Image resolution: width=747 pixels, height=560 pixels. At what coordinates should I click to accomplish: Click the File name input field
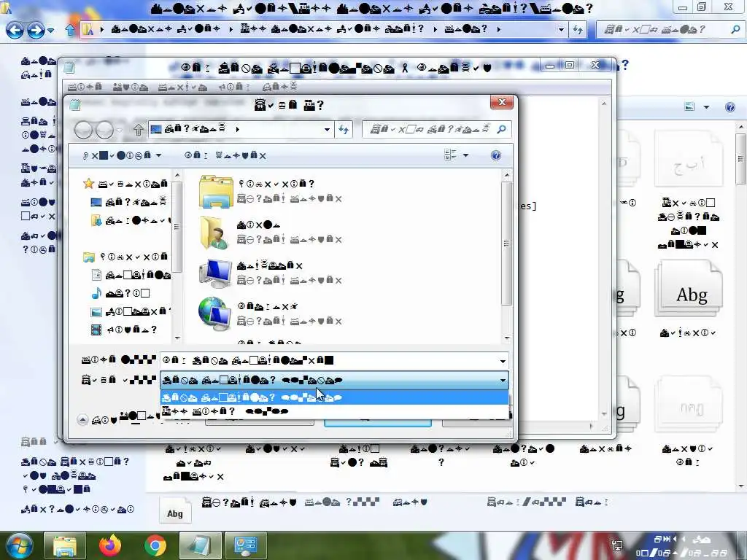(329, 360)
